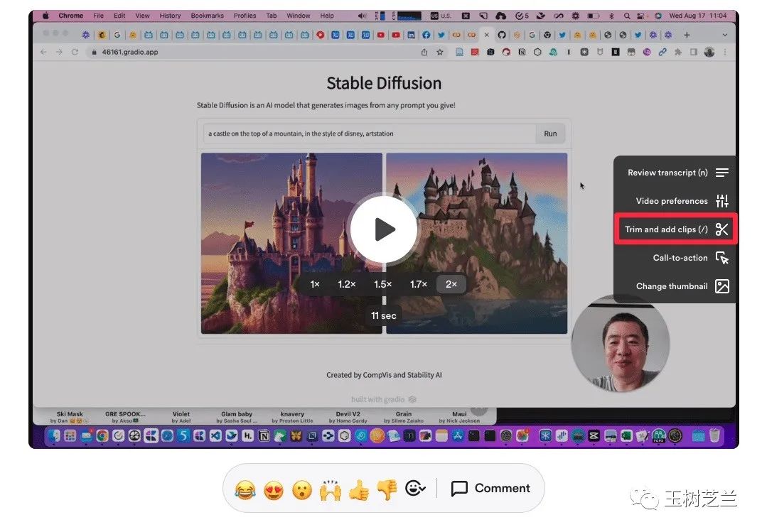Open the File menu
The image size is (762, 532).
(99, 16)
